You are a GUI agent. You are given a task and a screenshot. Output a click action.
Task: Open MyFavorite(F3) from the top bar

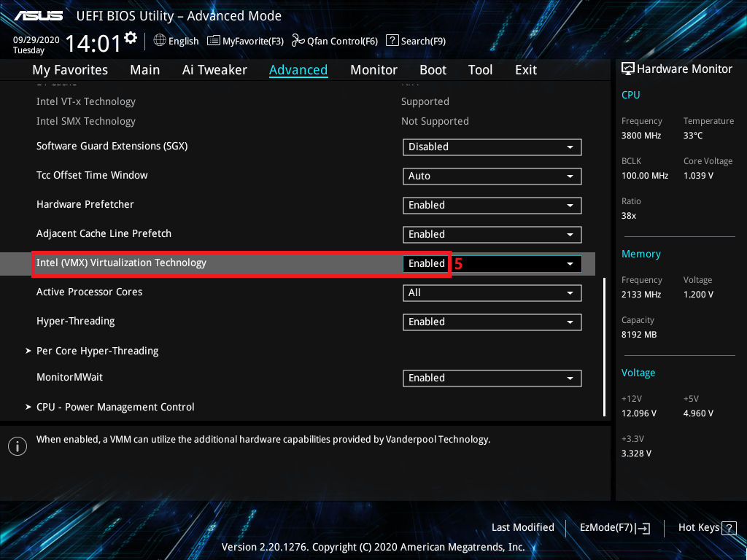245,41
